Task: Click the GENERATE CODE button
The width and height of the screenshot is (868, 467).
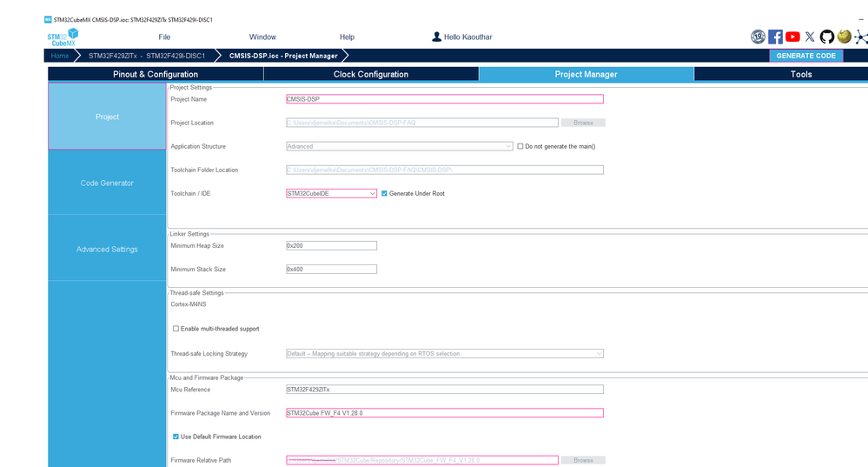Action: (x=806, y=56)
